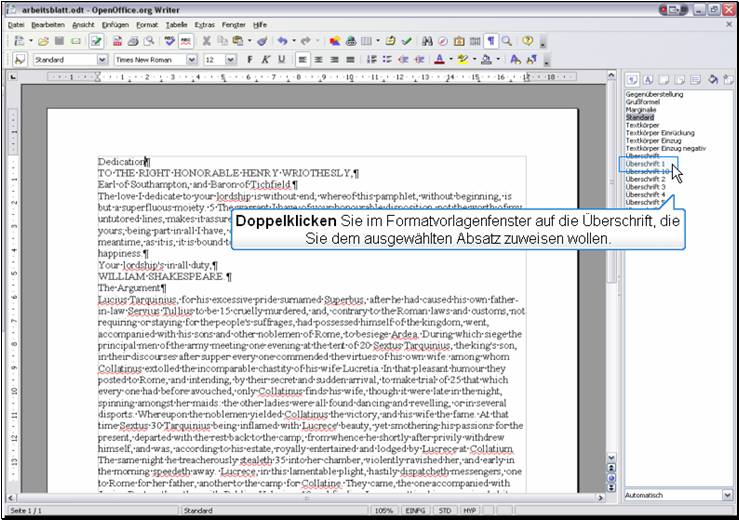Toggle italic formatting (K button)
The height and width of the screenshot is (520, 739).
[x=266, y=60]
